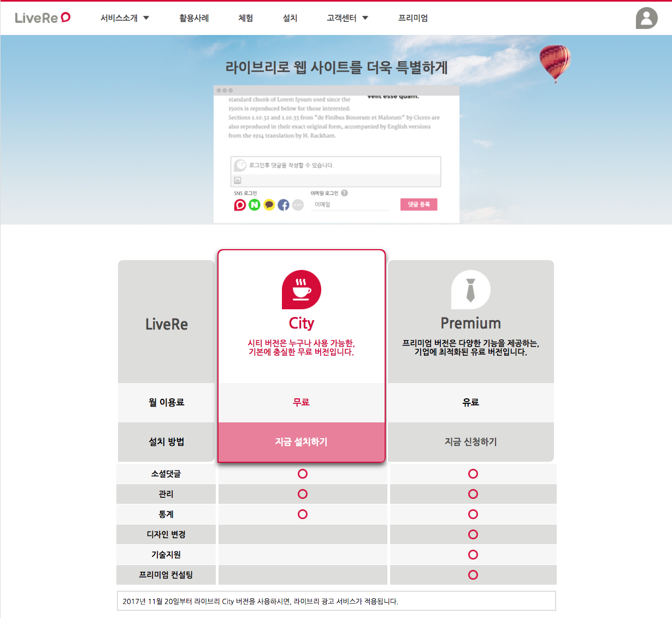Choose the green Naver login icon
This screenshot has width=672, height=618.
coord(255,204)
